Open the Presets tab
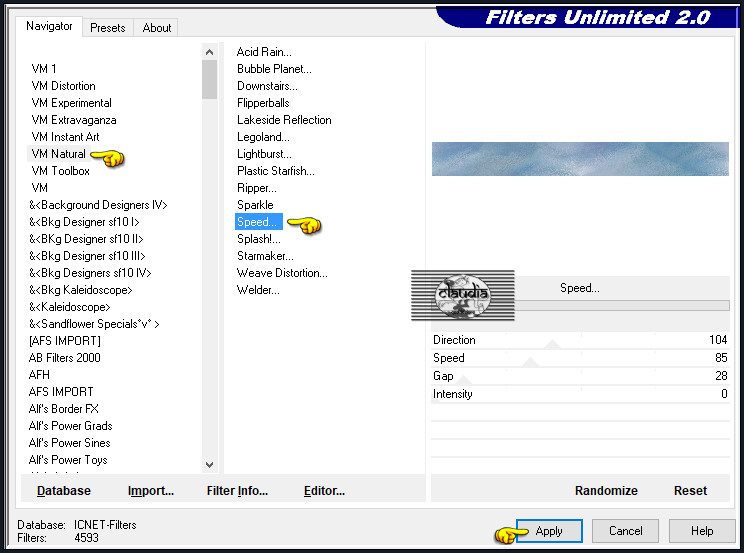The height and width of the screenshot is (553, 744). 108,28
